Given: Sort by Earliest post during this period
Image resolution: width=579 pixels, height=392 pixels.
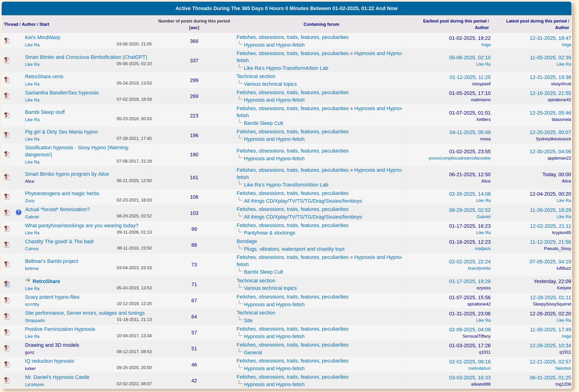Looking at the screenshot, I should click(x=454, y=21).
